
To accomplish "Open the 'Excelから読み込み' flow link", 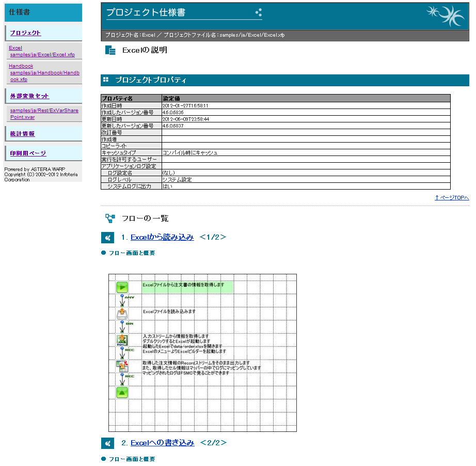I will (162, 237).
